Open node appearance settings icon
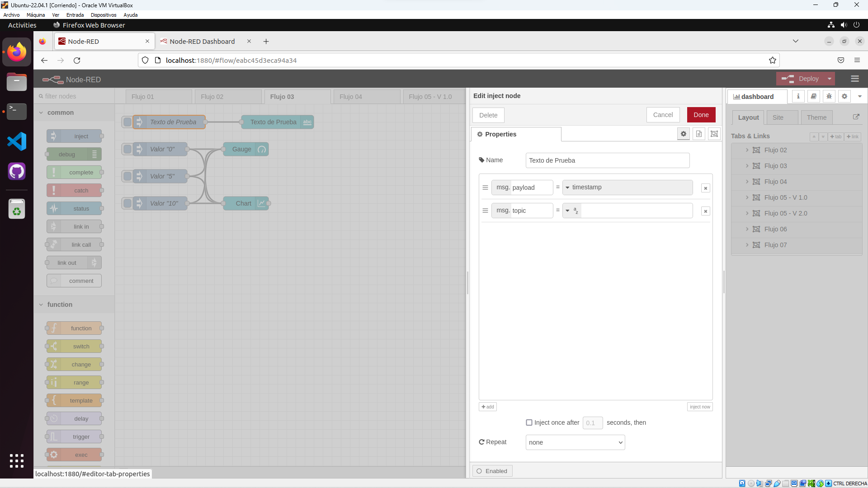868x488 pixels. [x=714, y=134]
